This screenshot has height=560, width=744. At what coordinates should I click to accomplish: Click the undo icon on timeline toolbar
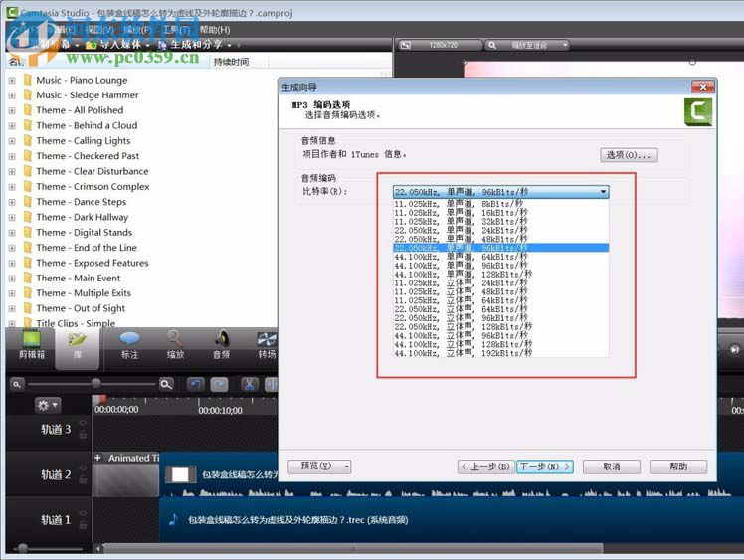click(x=196, y=384)
